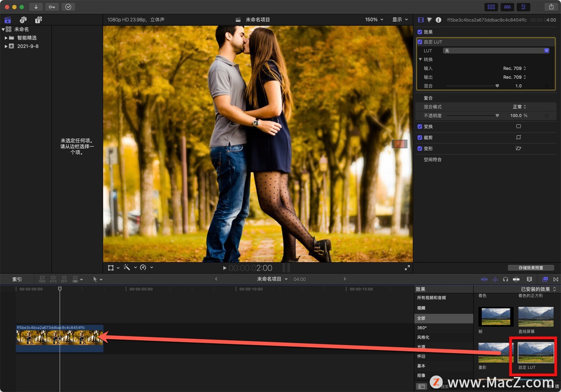The image size is (561, 392).
Task: Show the libraries sidebar clapperboard icon
Action: point(8,20)
